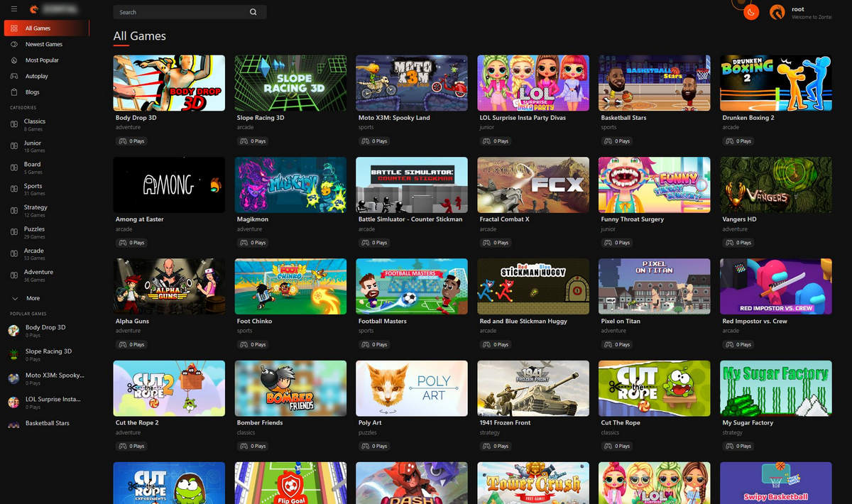This screenshot has width=852, height=504.
Task: Click the Arcade category icon
Action: coord(15,253)
